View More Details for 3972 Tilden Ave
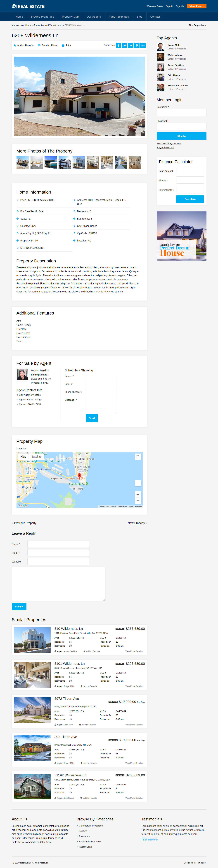The image size is (218, 868). 134,725
